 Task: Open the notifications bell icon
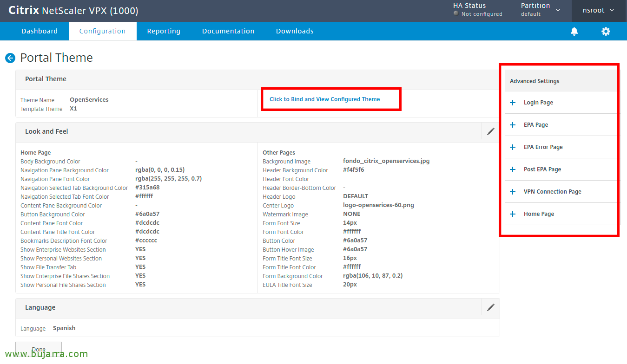point(574,31)
